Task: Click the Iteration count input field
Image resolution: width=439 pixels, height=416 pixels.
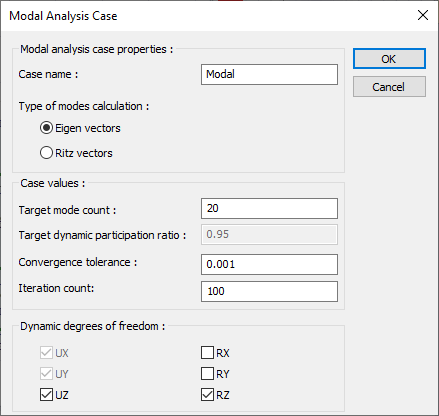Action: point(269,292)
